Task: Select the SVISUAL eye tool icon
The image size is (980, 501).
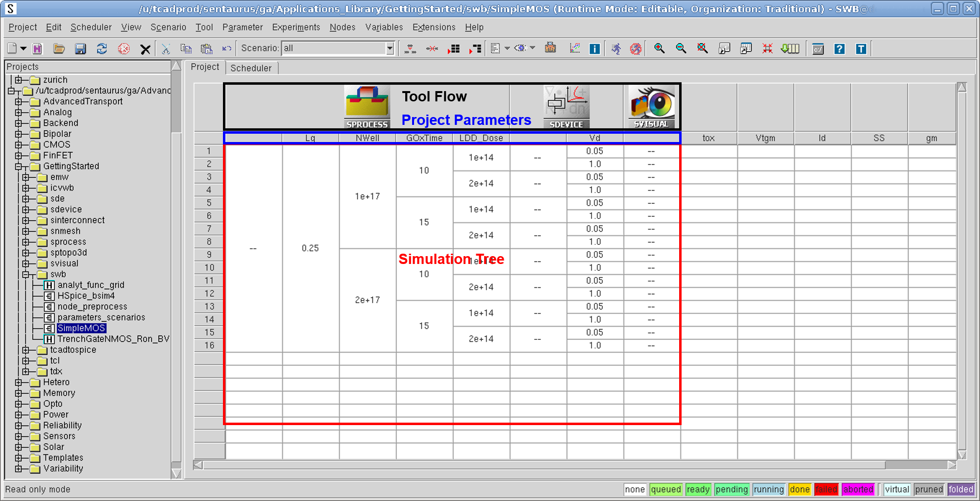Action: (652, 107)
